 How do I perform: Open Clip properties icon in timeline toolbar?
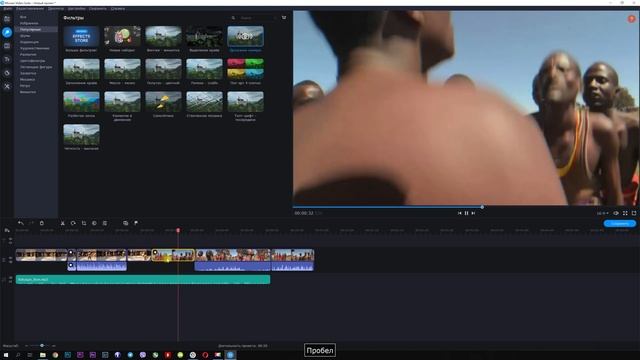(105, 223)
